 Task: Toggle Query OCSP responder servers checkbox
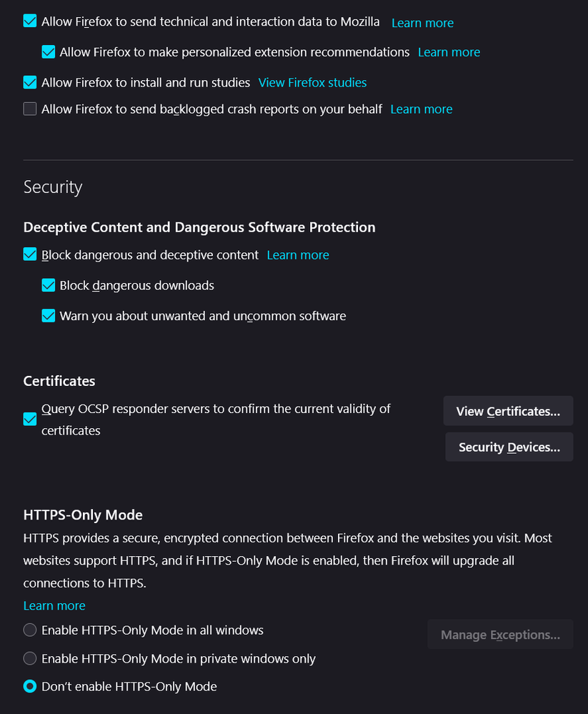click(30, 420)
